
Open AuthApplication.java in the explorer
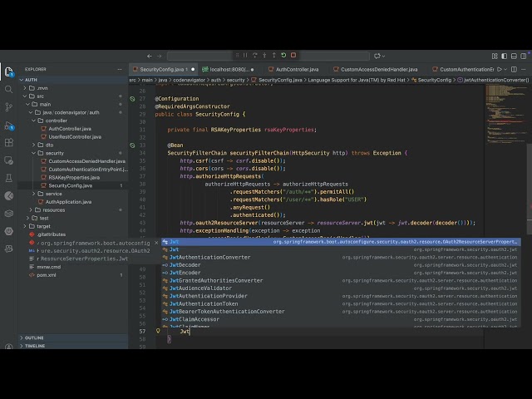click(68, 202)
